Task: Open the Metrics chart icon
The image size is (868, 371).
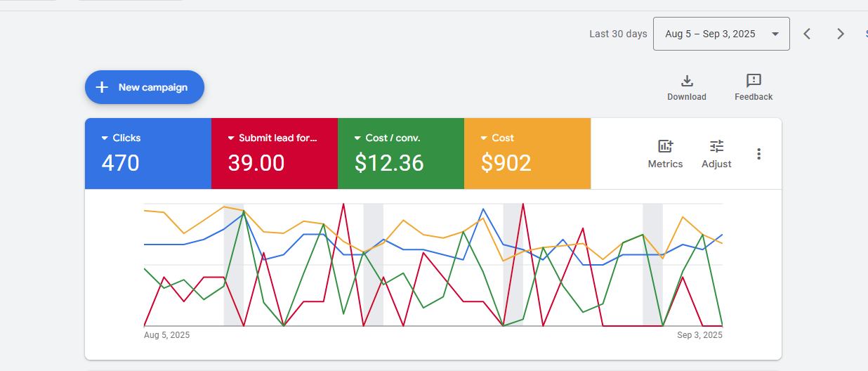Action: pyautogui.click(x=665, y=146)
